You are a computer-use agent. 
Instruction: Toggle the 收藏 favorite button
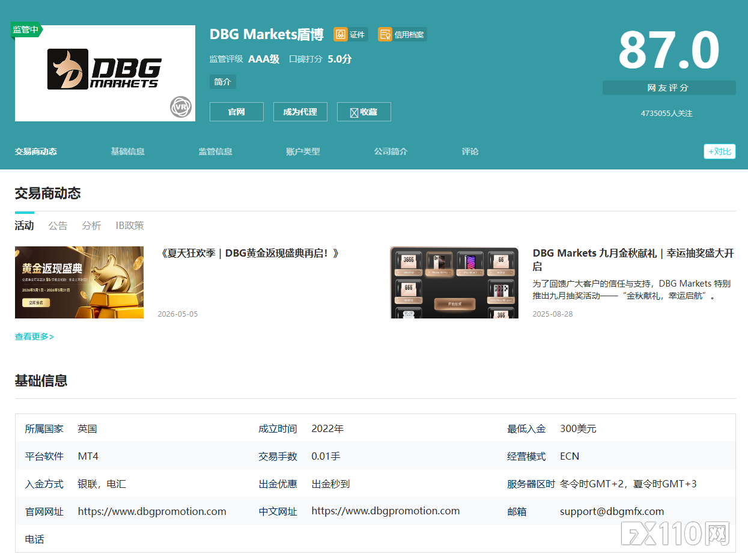[364, 112]
